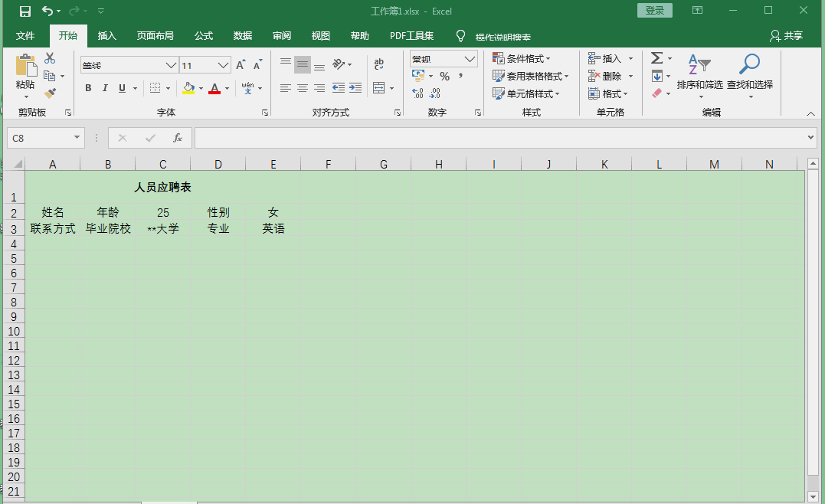
Task: Toggle Bold formatting
Action: tap(88, 88)
